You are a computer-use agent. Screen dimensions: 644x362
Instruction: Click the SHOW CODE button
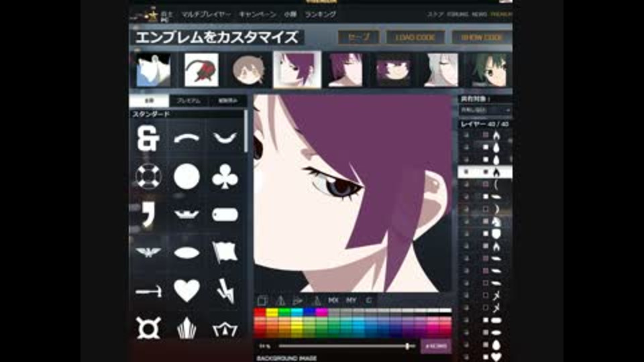482,38
